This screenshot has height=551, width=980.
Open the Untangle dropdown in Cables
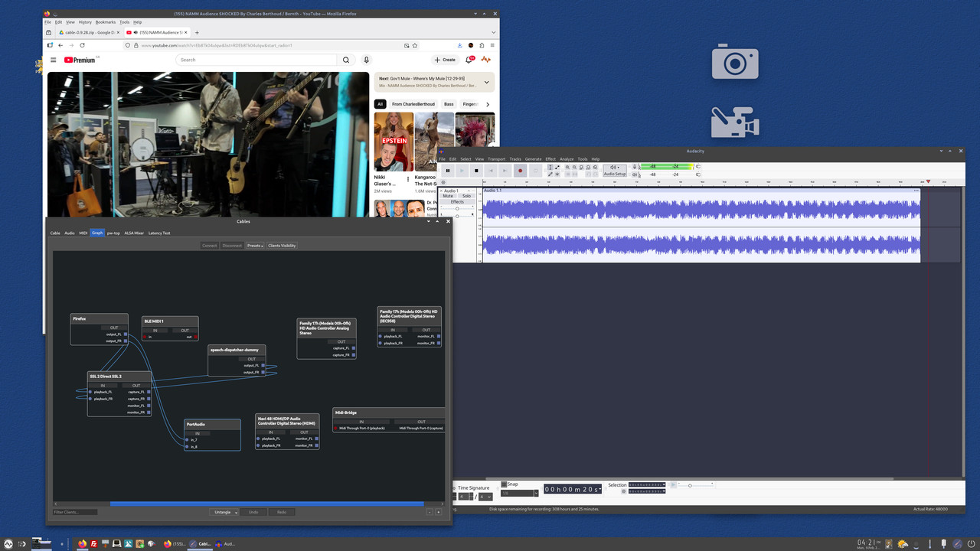click(x=224, y=512)
